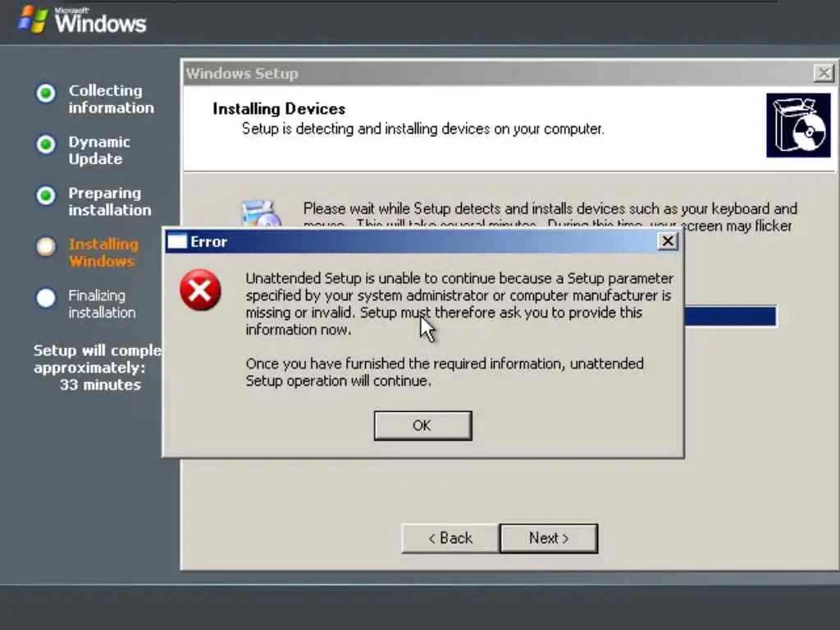This screenshot has height=630, width=840.
Task: Click the setup CD box icon
Action: point(798,126)
